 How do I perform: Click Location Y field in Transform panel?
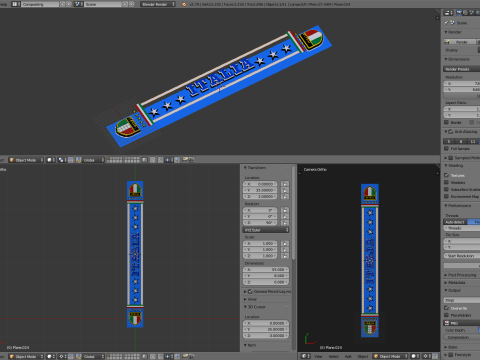[260, 190]
